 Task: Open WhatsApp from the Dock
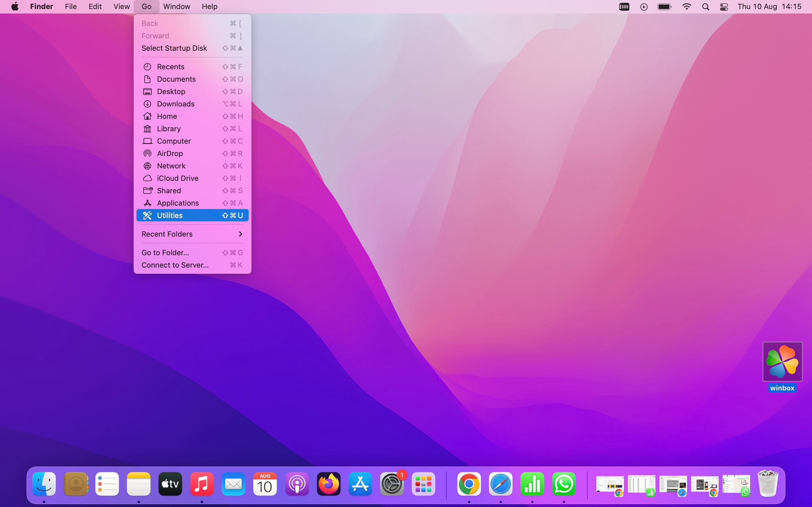tap(564, 484)
